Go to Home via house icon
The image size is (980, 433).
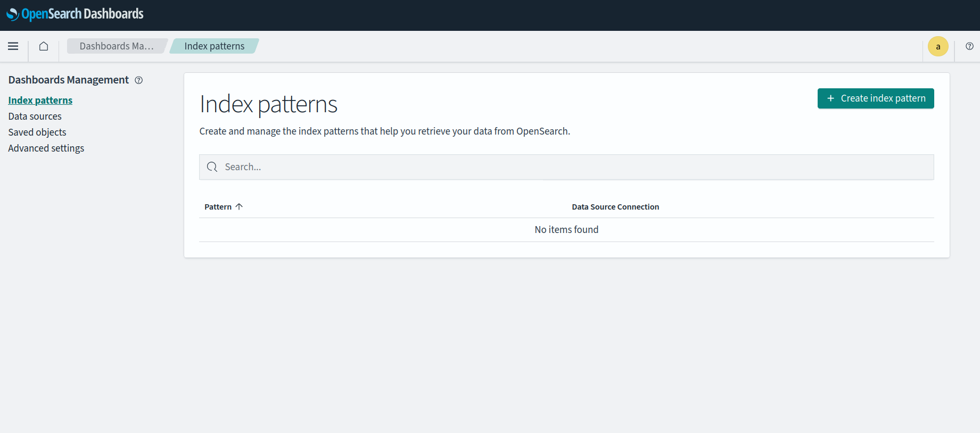[44, 46]
